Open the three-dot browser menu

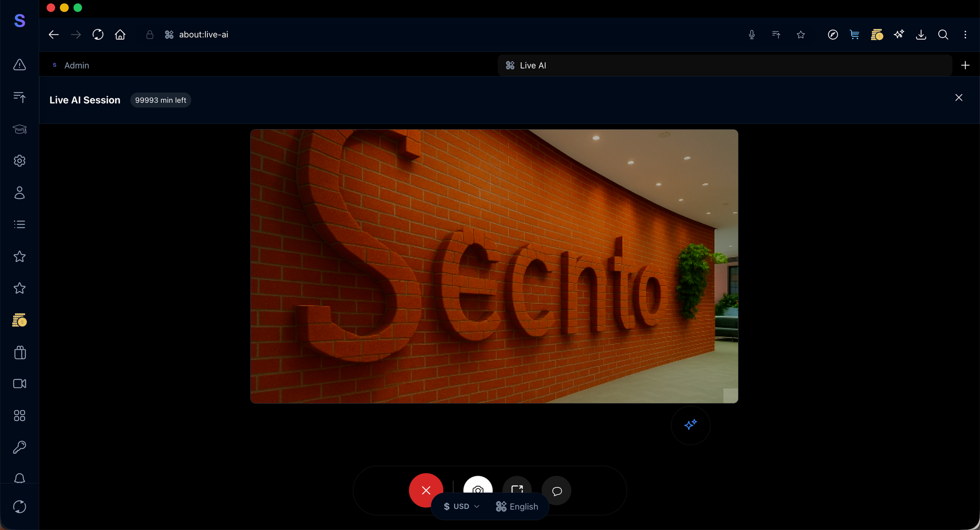click(x=965, y=35)
